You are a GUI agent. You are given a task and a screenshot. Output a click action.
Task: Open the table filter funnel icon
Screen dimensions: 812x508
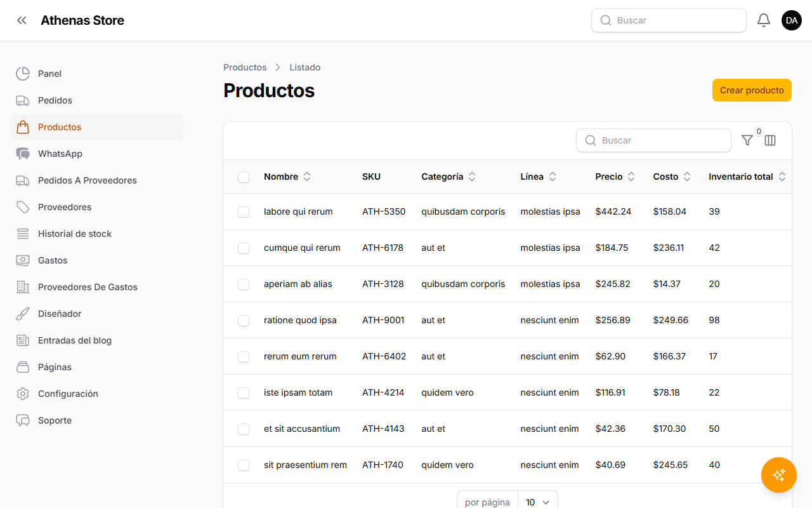747,140
